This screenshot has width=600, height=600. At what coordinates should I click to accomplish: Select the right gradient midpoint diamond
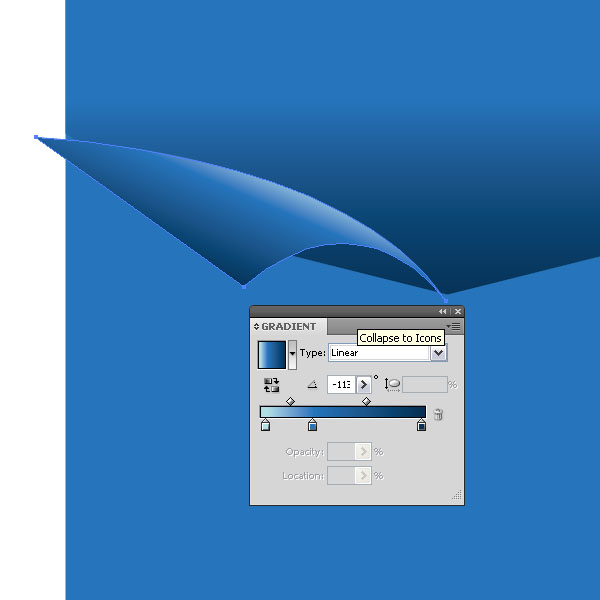click(x=367, y=401)
